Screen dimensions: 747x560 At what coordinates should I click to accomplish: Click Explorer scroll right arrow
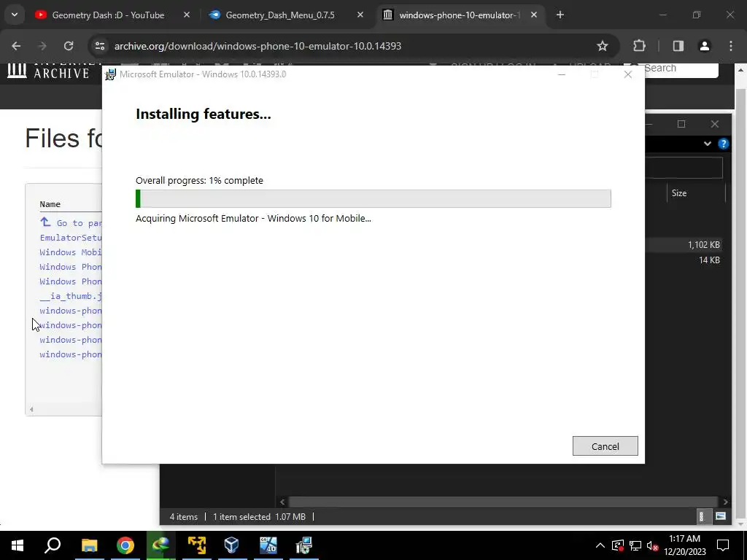coord(725,502)
